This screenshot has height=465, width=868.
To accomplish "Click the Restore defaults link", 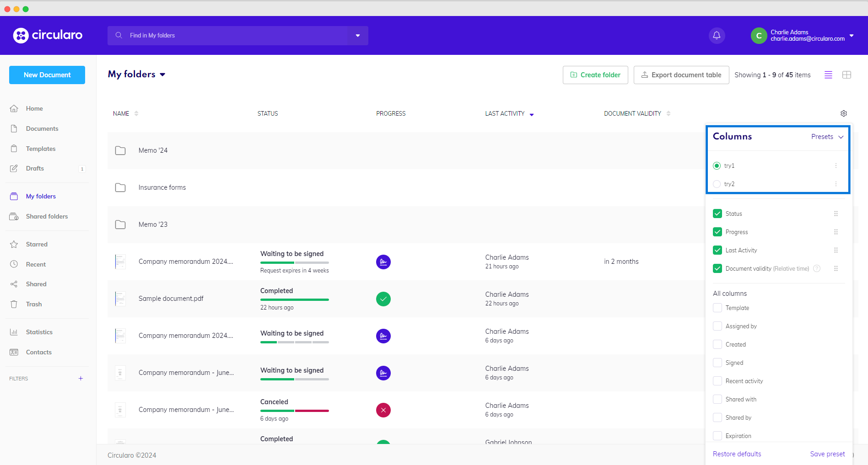I will pyautogui.click(x=737, y=454).
